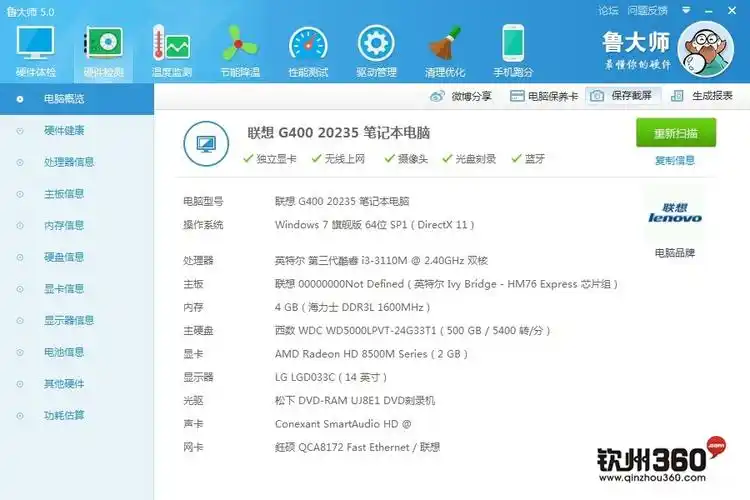Screen dimensions: 750x500
Task: Select the 硬件检测 hardware detection icon
Action: click(x=103, y=43)
